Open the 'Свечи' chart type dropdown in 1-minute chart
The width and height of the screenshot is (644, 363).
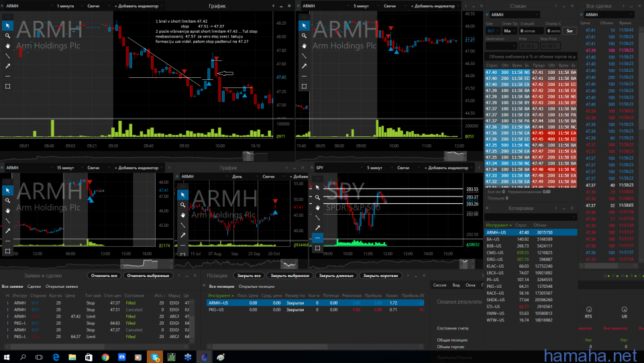point(97,6)
